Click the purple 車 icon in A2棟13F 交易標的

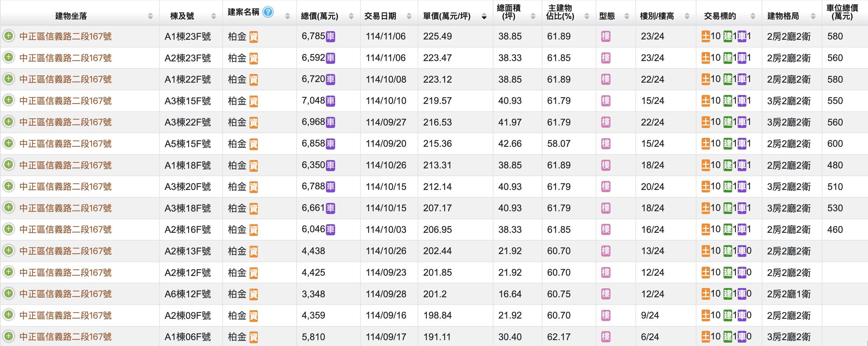(x=742, y=251)
